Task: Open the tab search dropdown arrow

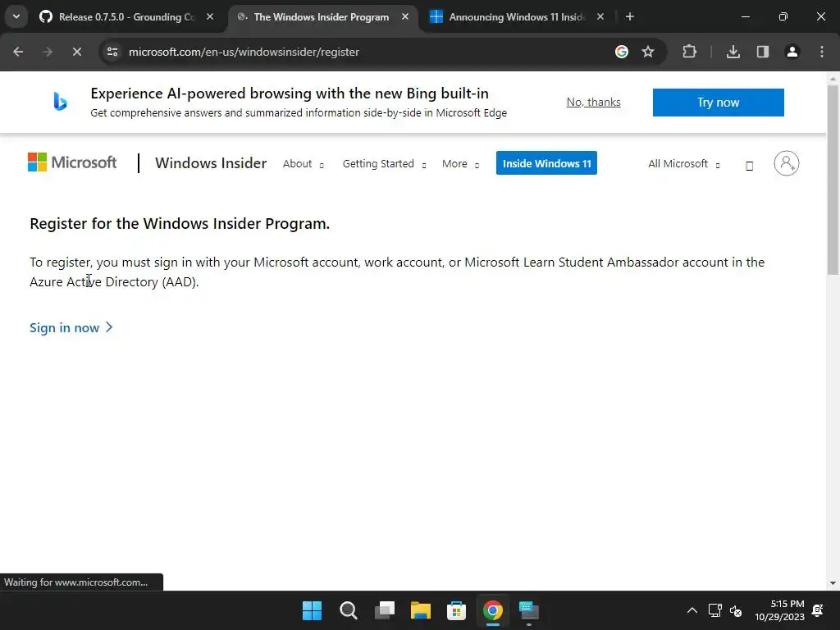Action: pos(16,16)
